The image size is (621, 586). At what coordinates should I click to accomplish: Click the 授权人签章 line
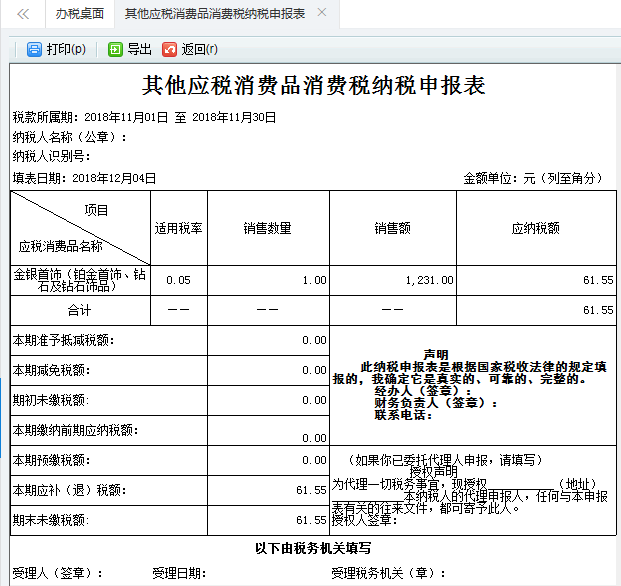tap(364, 520)
